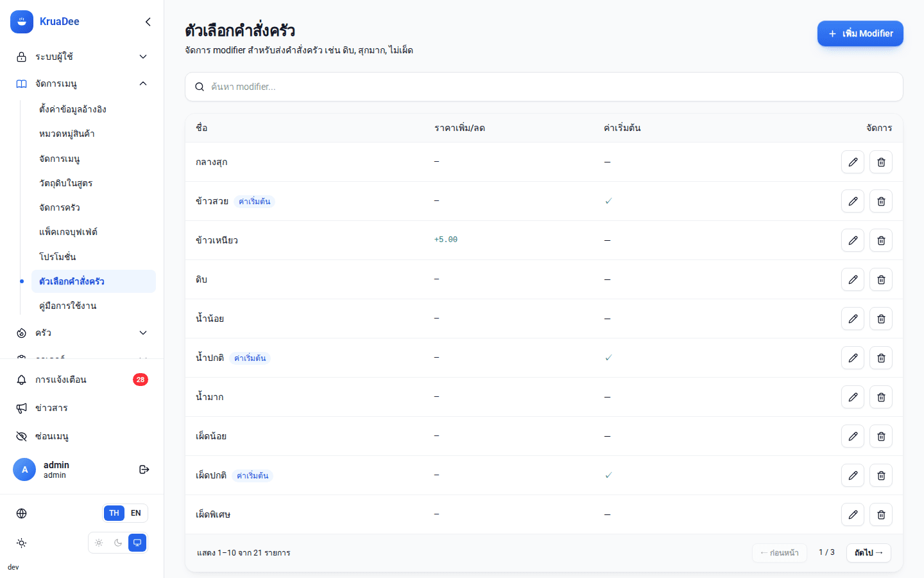This screenshot has width=924, height=578.
Task: Open the edit pencil for ข้าวเหนียว
Action: coord(853,240)
